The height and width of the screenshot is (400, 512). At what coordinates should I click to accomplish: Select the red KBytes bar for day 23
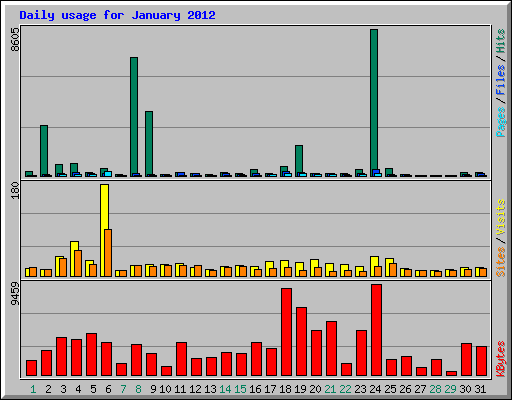pyautogui.click(x=361, y=353)
